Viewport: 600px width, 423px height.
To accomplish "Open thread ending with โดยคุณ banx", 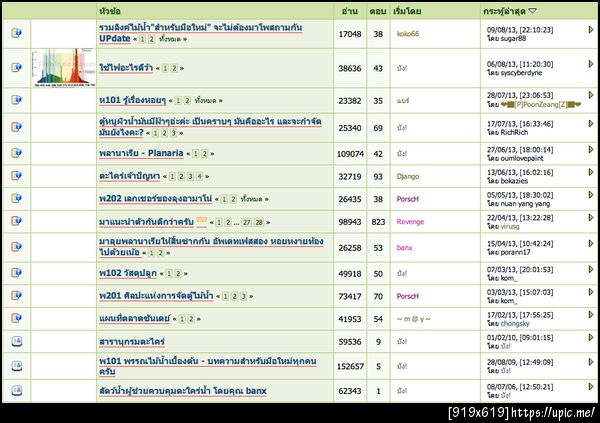I will [183, 390].
